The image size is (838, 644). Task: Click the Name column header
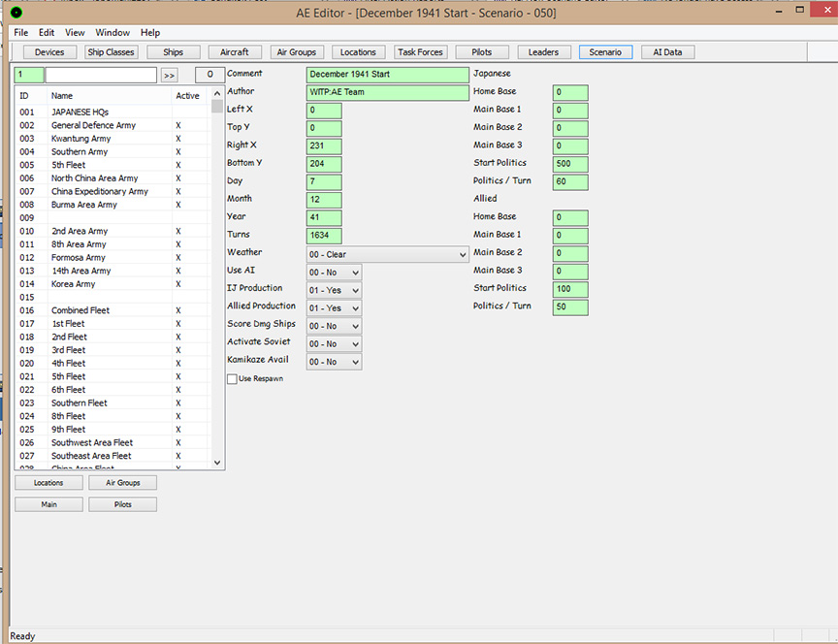[110, 96]
